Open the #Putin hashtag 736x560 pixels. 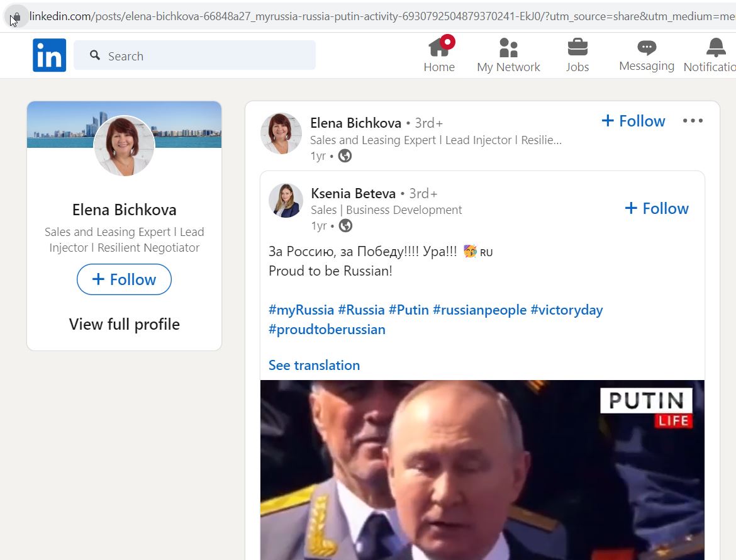click(409, 310)
